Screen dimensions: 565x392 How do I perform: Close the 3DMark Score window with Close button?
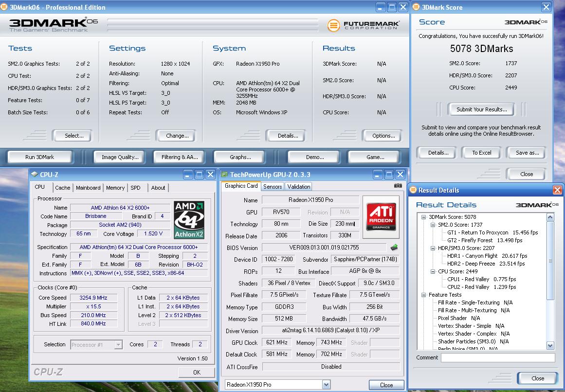[527, 174]
